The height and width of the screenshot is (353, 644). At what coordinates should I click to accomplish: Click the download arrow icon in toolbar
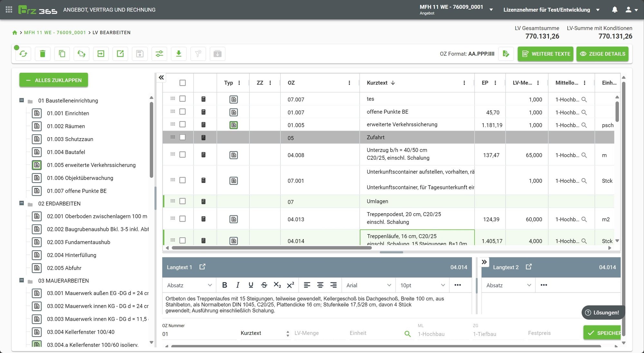(x=179, y=54)
